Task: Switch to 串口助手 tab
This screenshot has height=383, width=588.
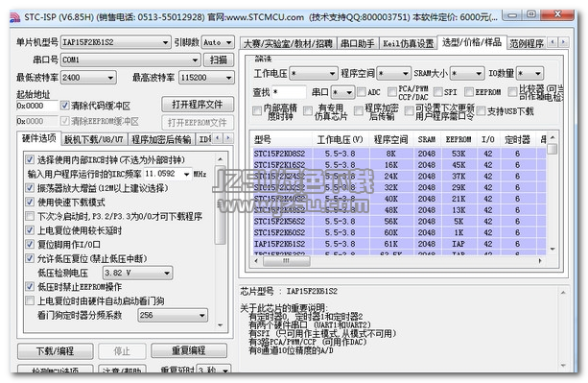Action: coord(358,43)
